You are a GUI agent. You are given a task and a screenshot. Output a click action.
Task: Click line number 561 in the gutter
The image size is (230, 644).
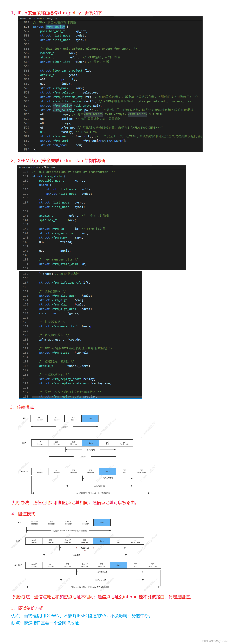(26, 49)
